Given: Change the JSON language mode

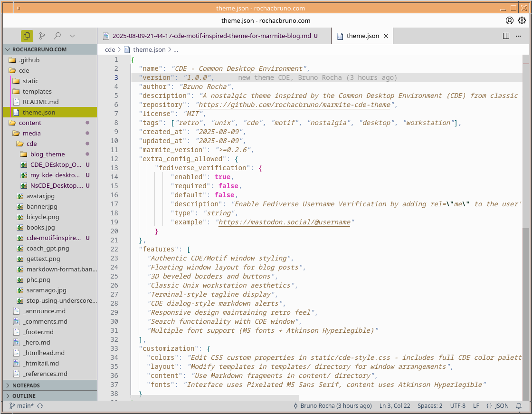Looking at the screenshot, I should click(497, 406).
